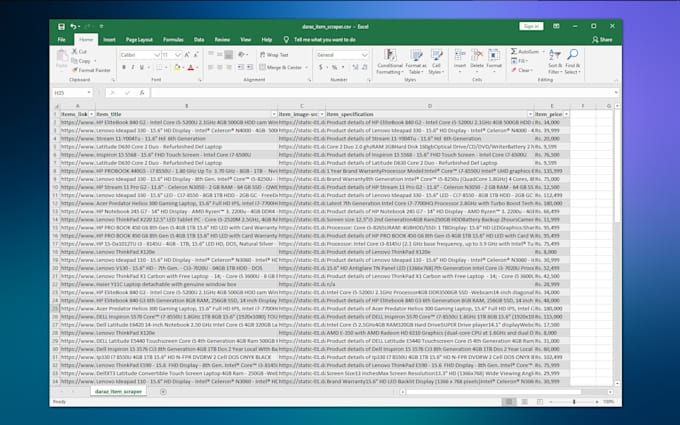Click the Accounting dollar format icon
The width and height of the screenshot is (680, 425).
321,67
